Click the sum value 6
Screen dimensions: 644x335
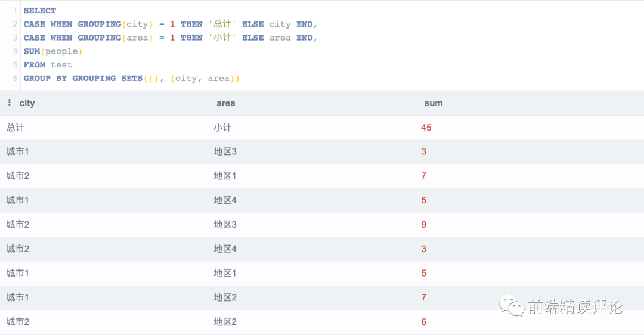423,321
